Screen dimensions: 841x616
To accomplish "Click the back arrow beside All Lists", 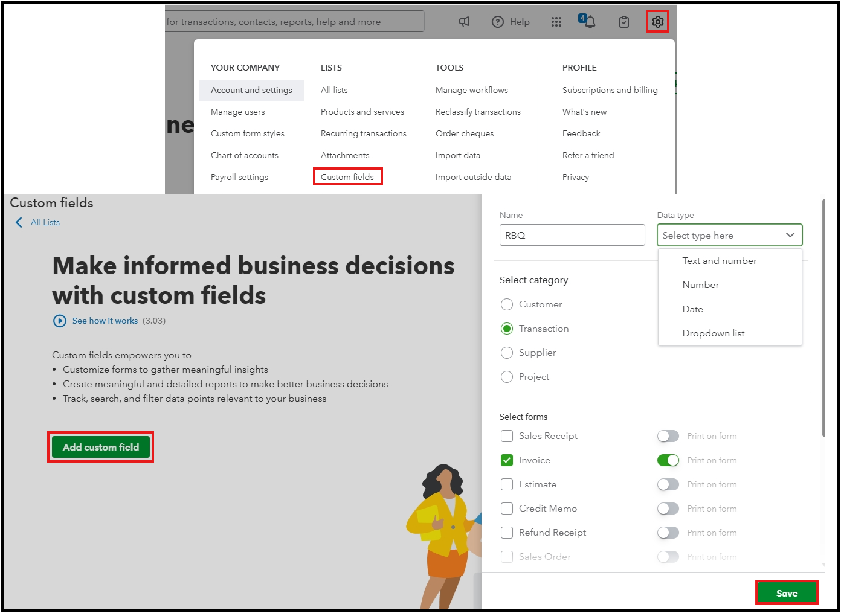I will (19, 222).
